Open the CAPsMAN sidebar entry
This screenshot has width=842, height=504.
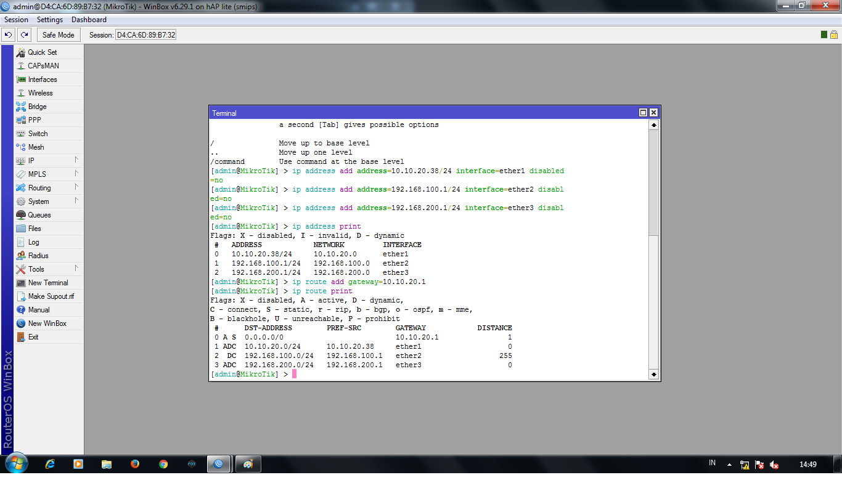tap(48, 66)
